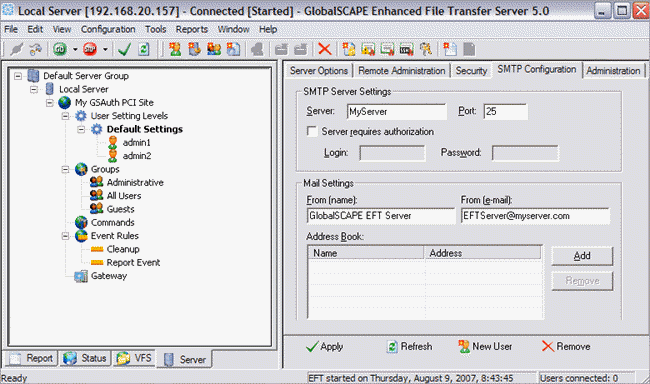Collapse the My GSAuth PCI Site node
The width and height of the screenshot is (650, 384).
(x=50, y=102)
